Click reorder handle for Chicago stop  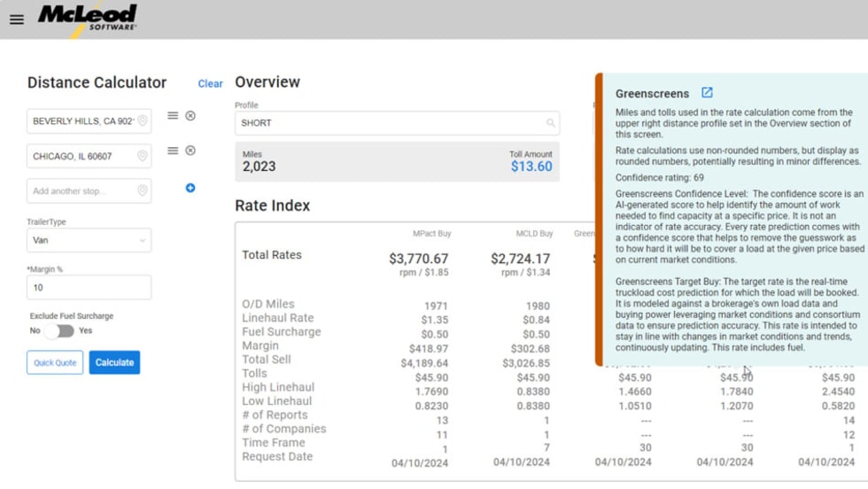tap(173, 151)
